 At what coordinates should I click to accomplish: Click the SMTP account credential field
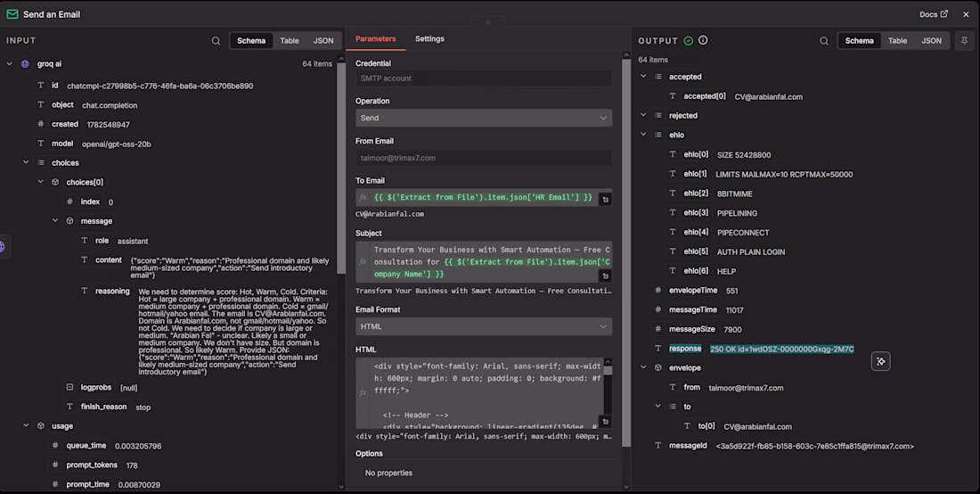click(484, 78)
